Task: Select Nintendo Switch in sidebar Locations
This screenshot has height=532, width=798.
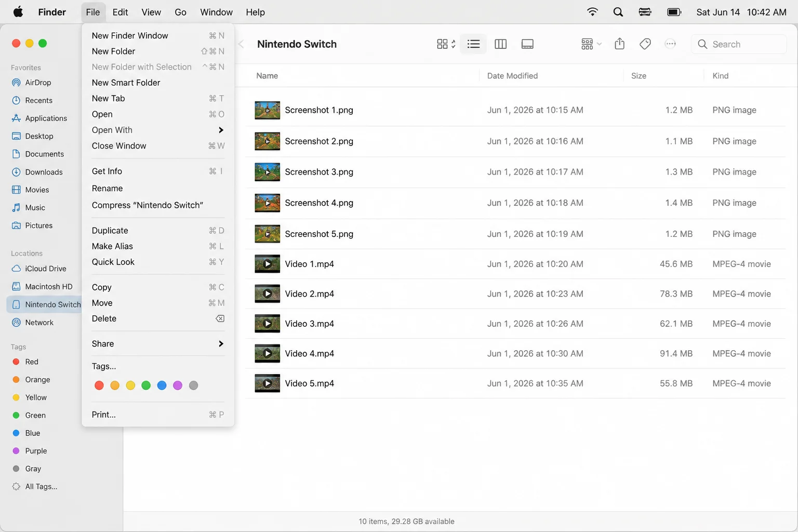Action: tap(44, 304)
